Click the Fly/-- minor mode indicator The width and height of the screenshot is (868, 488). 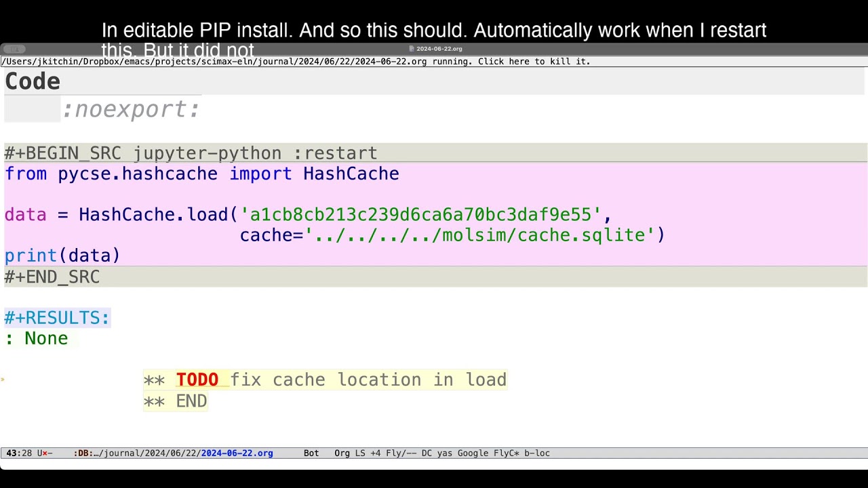pyautogui.click(x=401, y=453)
